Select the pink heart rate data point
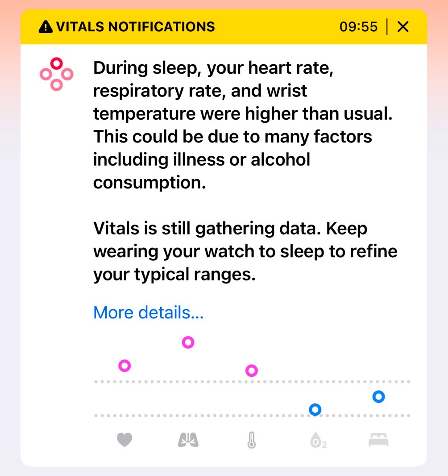 (124, 366)
